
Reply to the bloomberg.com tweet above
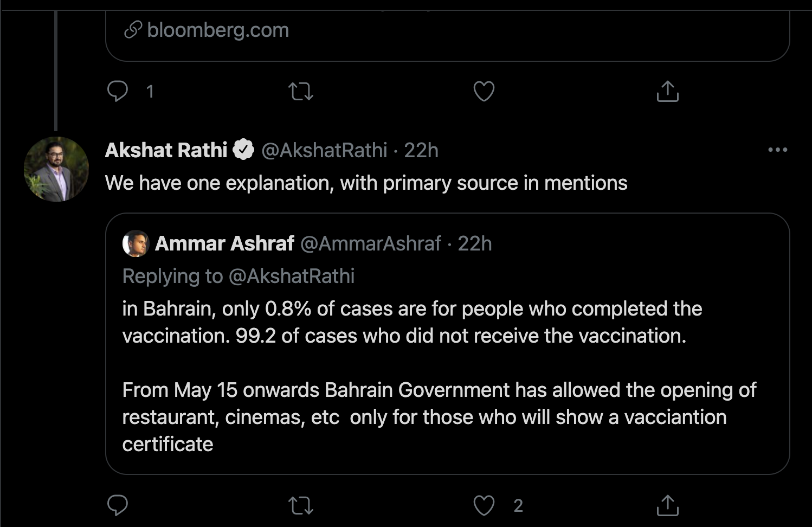[118, 91]
